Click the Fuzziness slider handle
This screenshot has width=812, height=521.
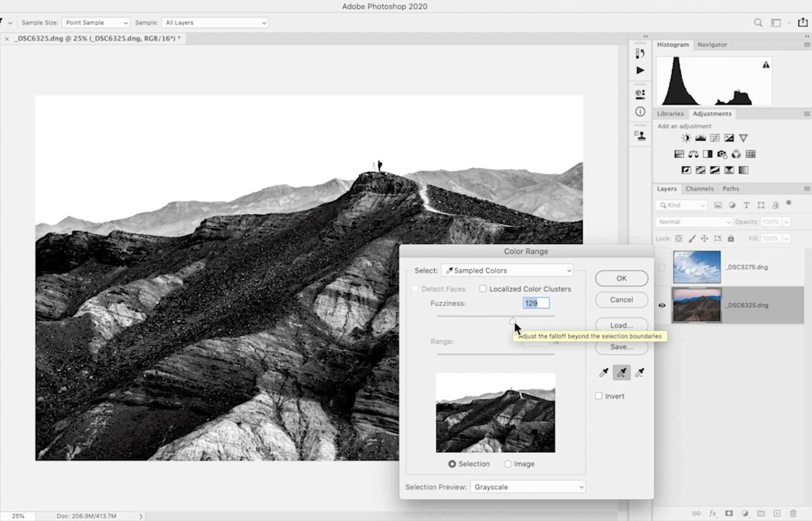coord(512,321)
